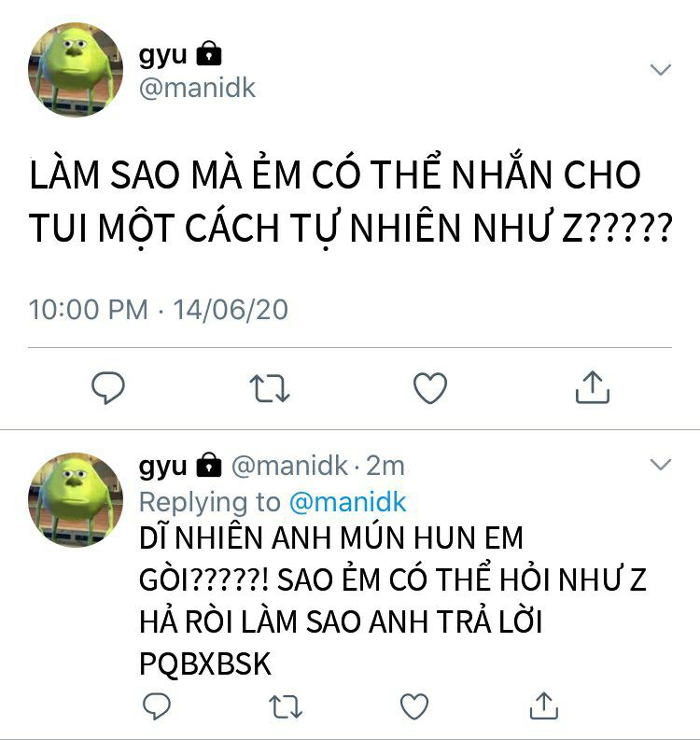Click the 2m timestamp on the reply
This screenshot has height=740, width=700.
click(385, 467)
